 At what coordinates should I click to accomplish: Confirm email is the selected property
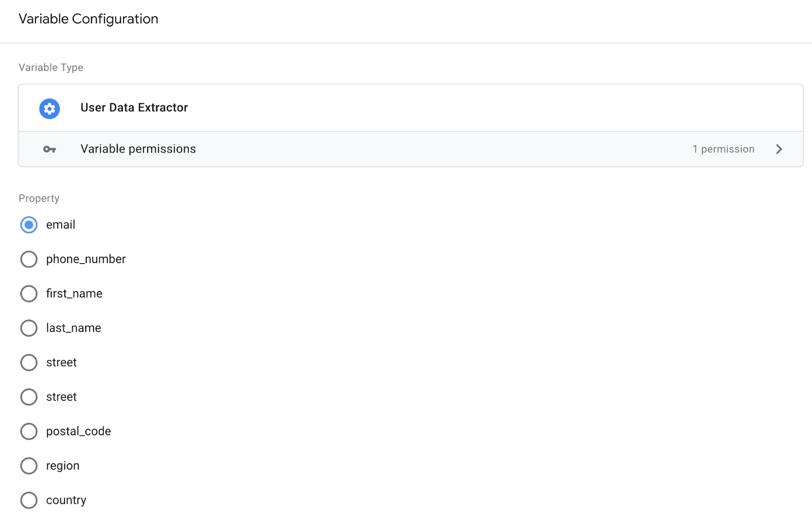click(29, 224)
